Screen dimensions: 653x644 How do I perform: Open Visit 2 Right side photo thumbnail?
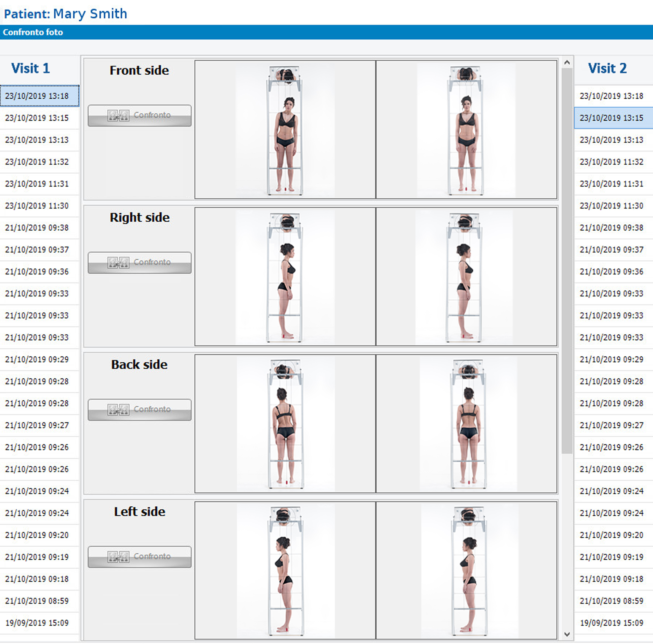[x=466, y=277]
